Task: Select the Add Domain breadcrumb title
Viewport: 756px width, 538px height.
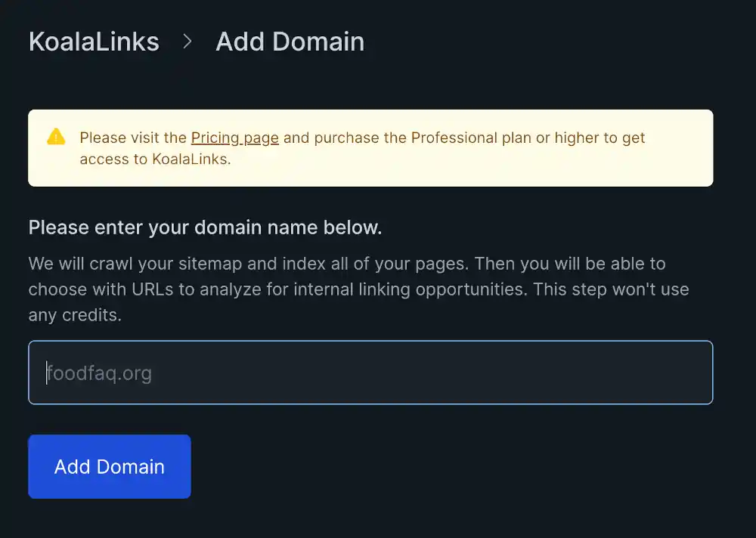Action: tap(290, 42)
